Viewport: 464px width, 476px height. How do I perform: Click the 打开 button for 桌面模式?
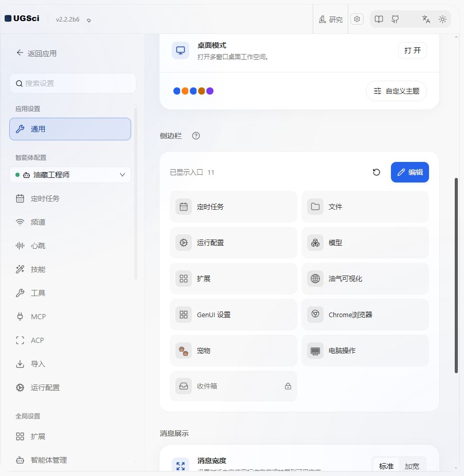pos(413,50)
